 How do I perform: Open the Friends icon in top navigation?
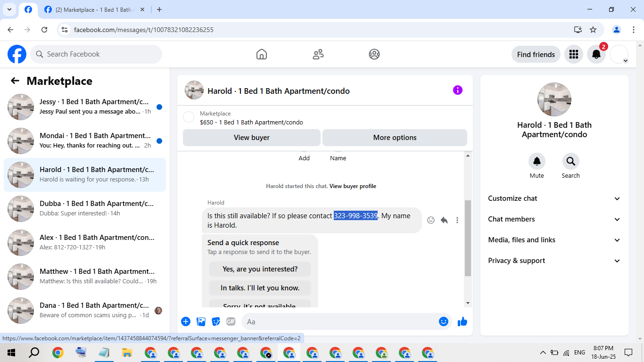pyautogui.click(x=318, y=54)
